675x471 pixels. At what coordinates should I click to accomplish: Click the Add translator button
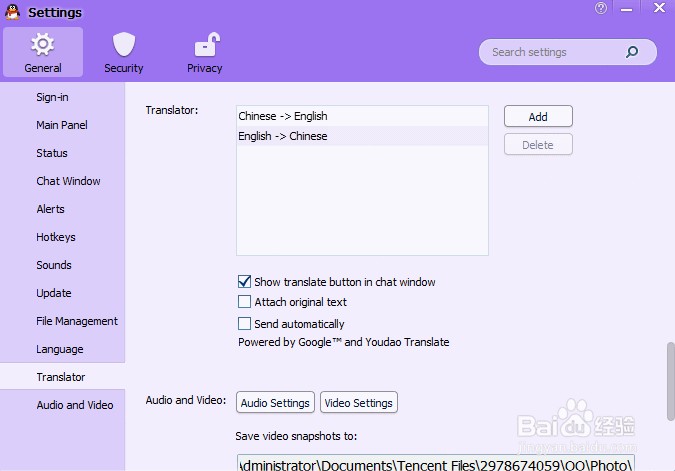coord(538,117)
